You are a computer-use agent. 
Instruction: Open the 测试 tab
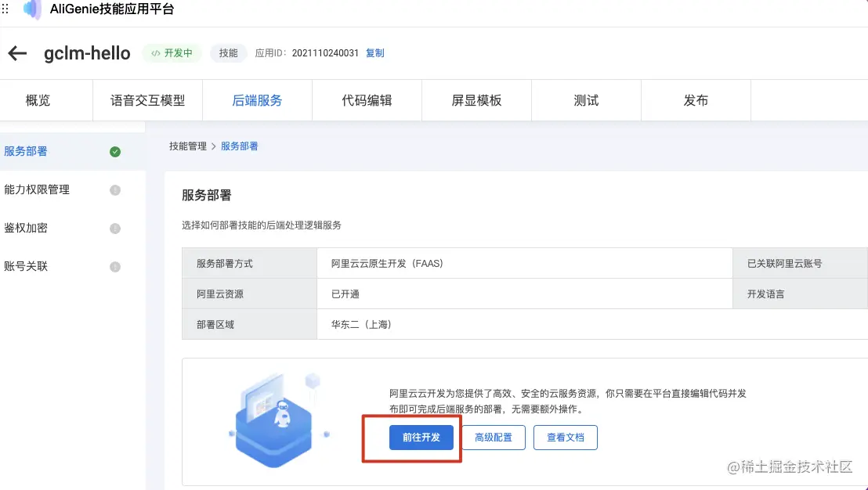pos(586,100)
